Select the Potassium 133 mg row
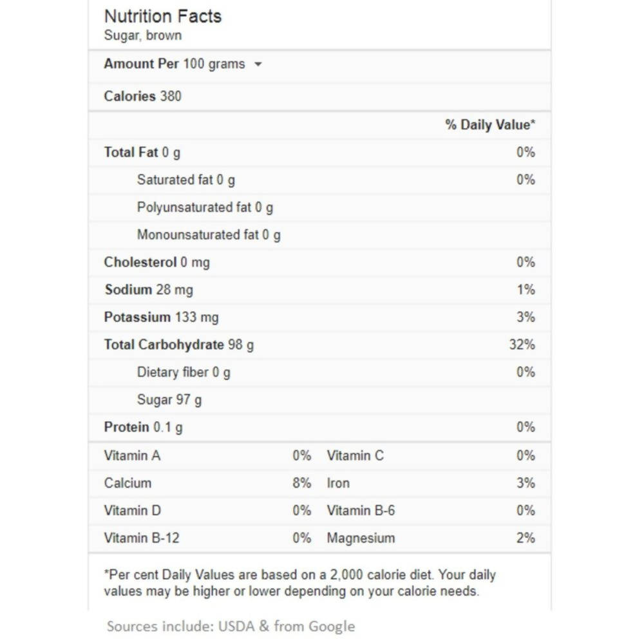The image size is (644, 644). coord(160,317)
